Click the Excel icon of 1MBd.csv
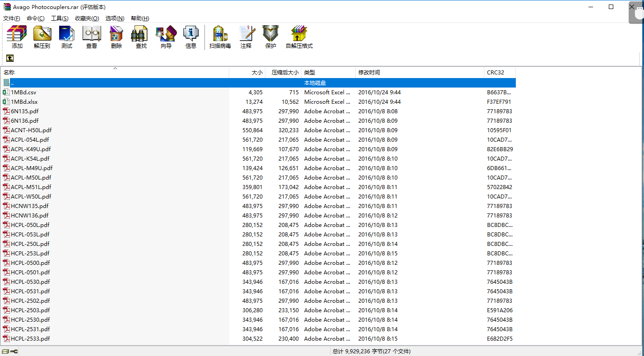 pos(6,92)
